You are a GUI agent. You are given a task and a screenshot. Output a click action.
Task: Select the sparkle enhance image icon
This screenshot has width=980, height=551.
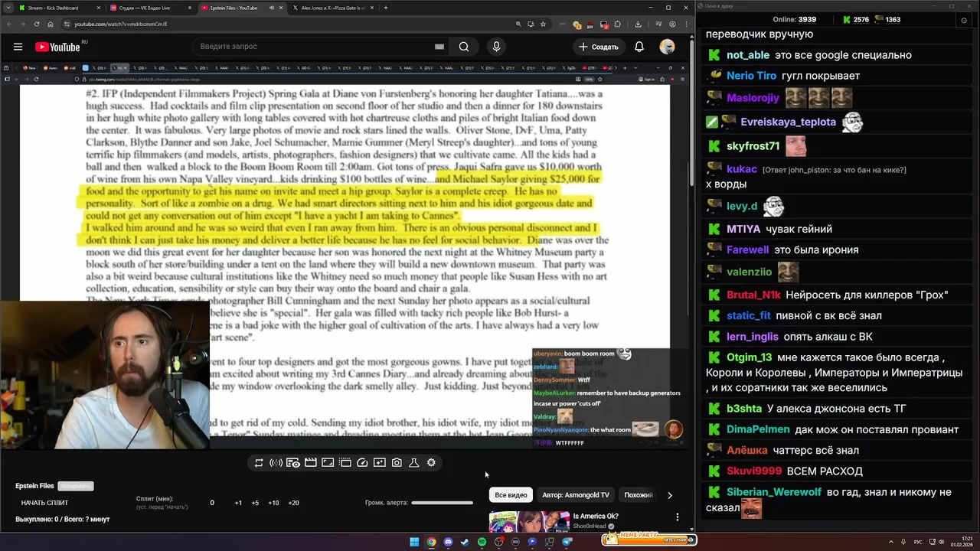[380, 462]
